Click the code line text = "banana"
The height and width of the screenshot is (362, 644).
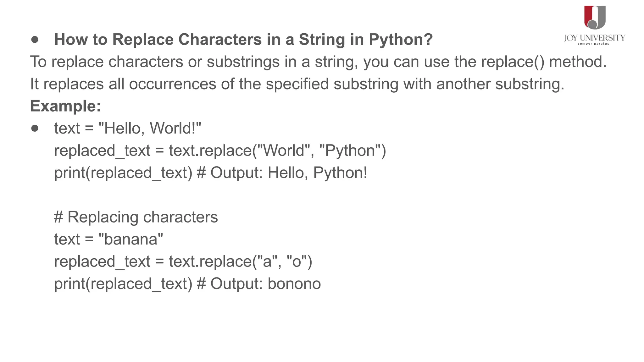click(x=108, y=239)
